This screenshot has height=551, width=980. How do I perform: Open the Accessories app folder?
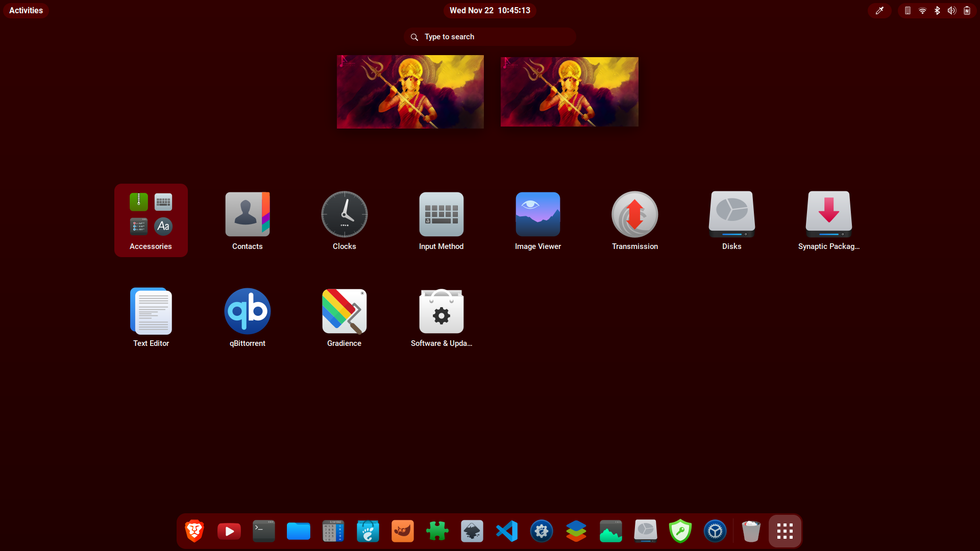point(151,220)
